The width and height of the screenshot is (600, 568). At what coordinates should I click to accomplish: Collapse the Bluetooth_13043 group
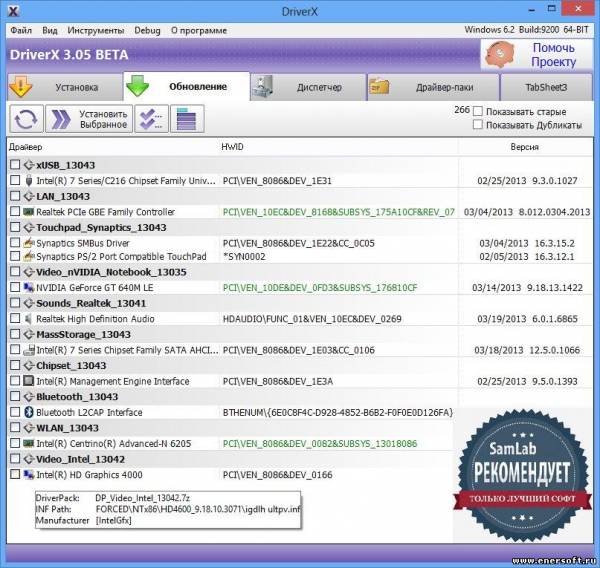[28, 397]
